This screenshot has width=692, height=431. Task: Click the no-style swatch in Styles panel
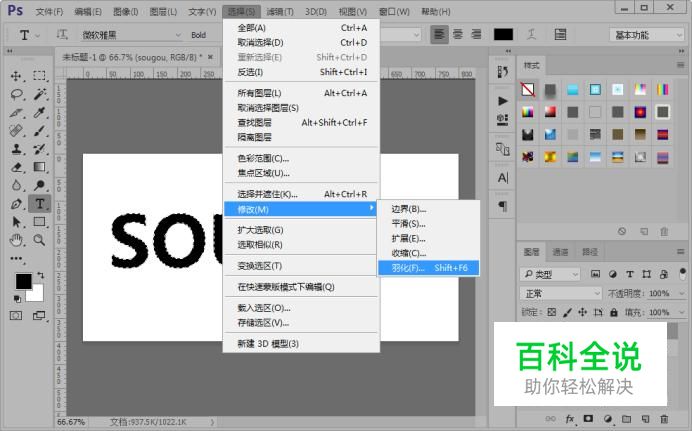point(528,90)
